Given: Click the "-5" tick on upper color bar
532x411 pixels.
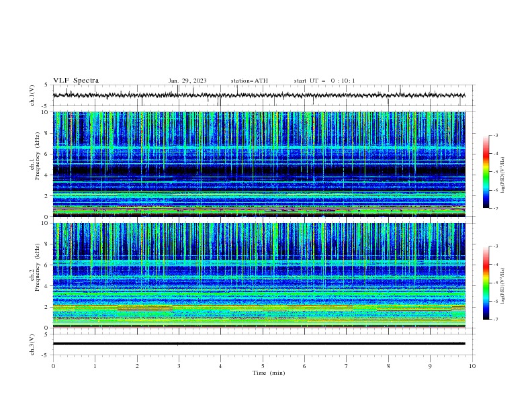Looking at the screenshot, I should (495, 172).
